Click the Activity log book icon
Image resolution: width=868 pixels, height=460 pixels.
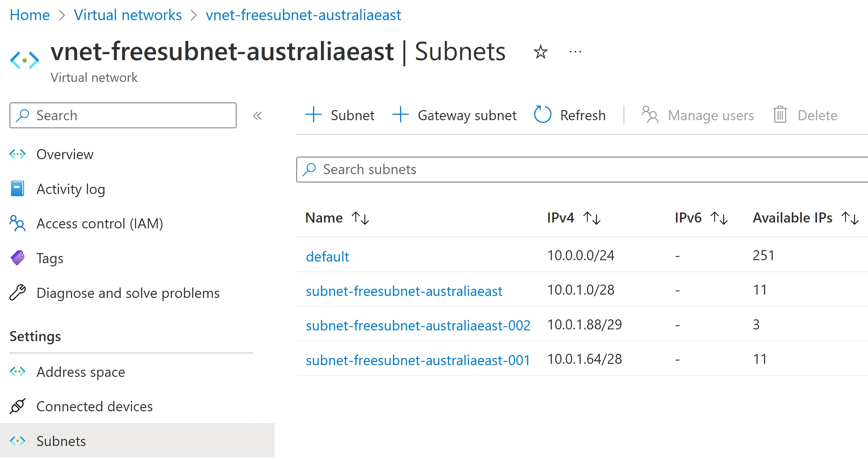[x=18, y=189]
